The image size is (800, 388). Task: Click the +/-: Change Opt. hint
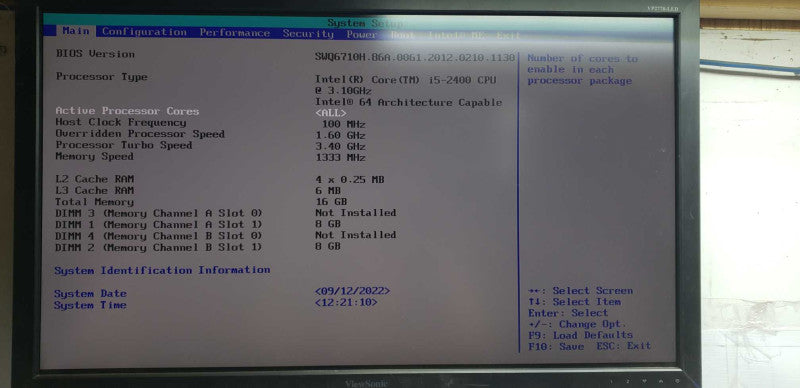(578, 324)
